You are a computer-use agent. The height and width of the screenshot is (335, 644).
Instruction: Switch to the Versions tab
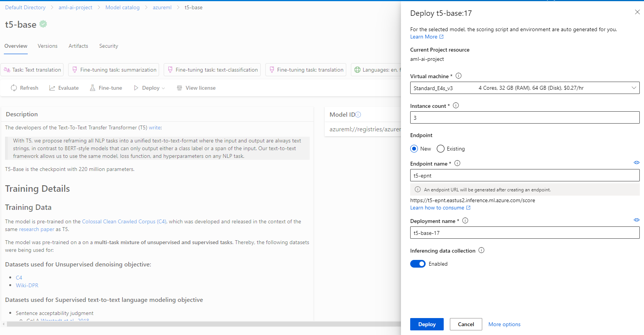click(47, 46)
